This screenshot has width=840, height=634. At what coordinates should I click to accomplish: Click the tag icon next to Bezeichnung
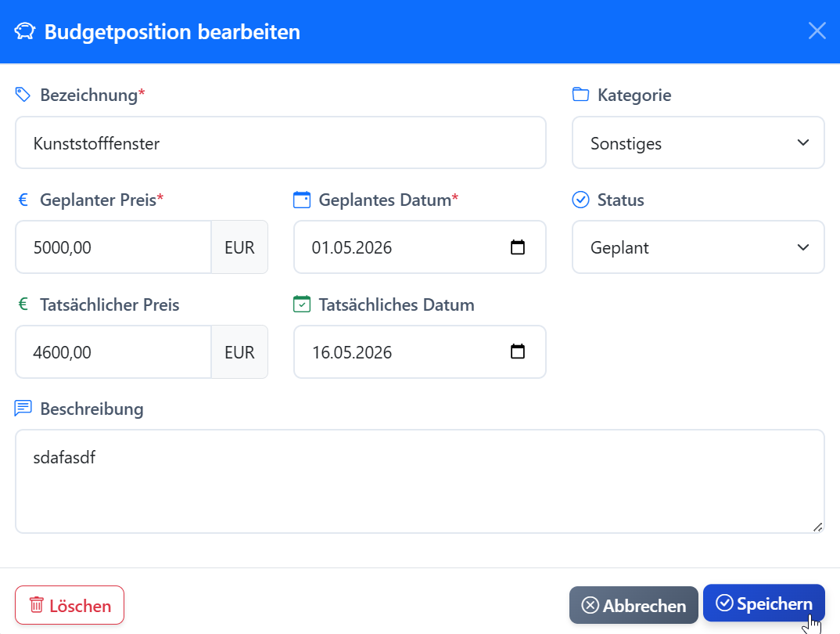(x=23, y=94)
